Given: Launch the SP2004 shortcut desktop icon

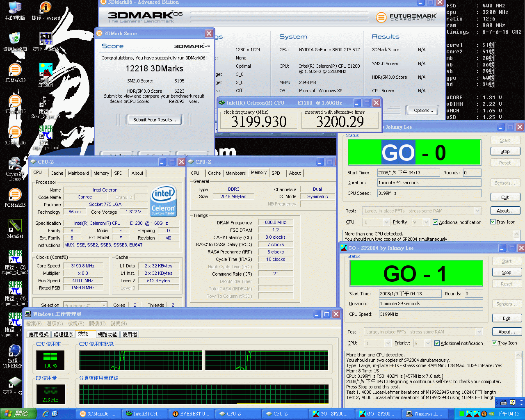Looking at the screenshot, I should click(x=46, y=75).
